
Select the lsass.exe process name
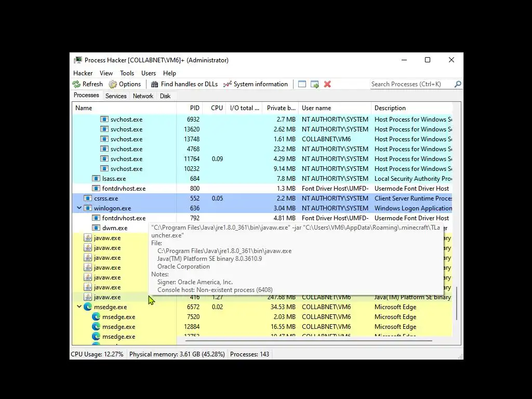(114, 179)
